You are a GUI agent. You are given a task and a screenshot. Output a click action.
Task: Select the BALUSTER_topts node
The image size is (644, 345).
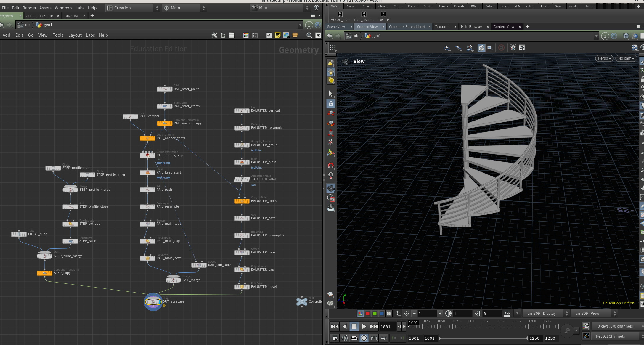[242, 201]
